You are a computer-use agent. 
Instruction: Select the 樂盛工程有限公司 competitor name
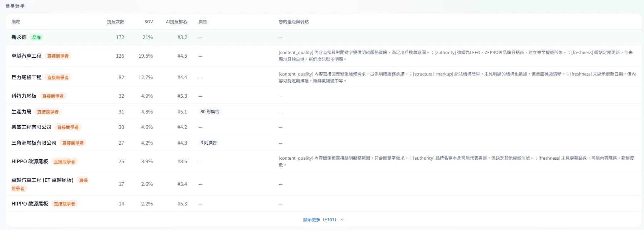coord(31,127)
